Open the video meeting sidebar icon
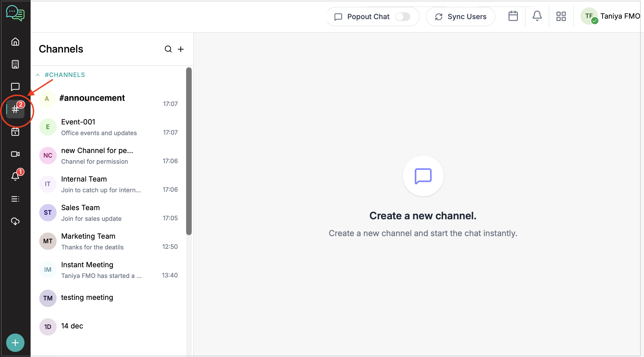 coord(15,154)
